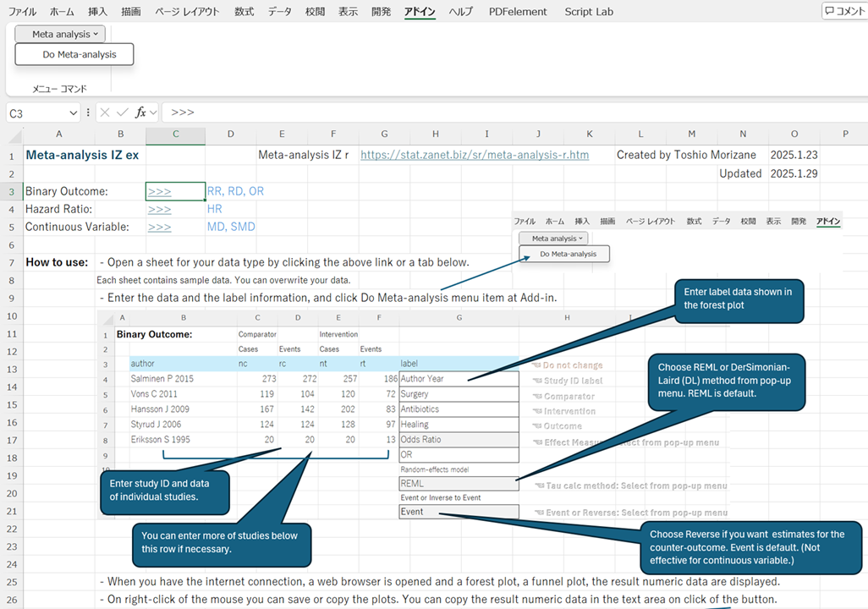The height and width of the screenshot is (609, 868).
Task: Confirm entry with the checkmark icon
Action: (123, 112)
